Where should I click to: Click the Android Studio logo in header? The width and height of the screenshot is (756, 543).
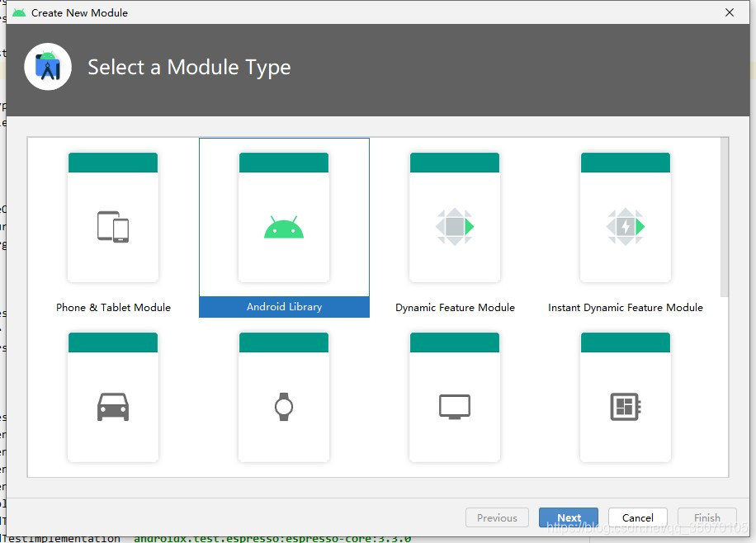48,67
